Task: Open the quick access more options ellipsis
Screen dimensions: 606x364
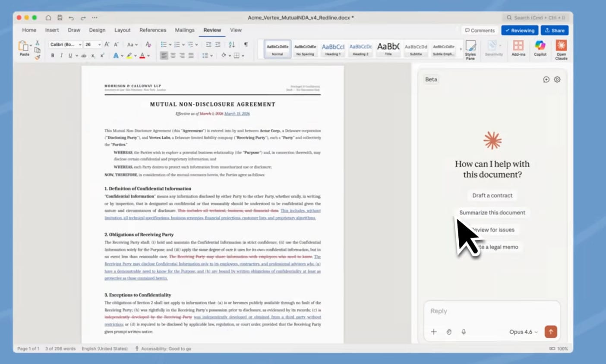Action: click(x=95, y=18)
